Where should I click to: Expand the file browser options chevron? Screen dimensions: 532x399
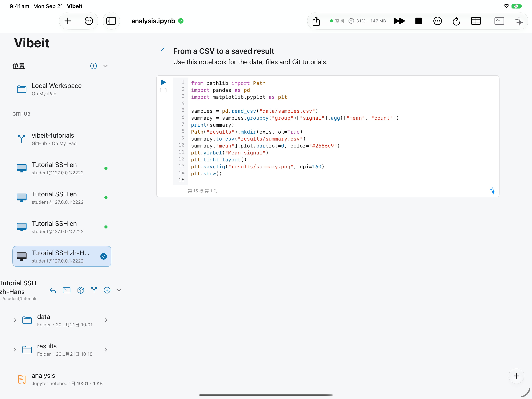(119, 290)
